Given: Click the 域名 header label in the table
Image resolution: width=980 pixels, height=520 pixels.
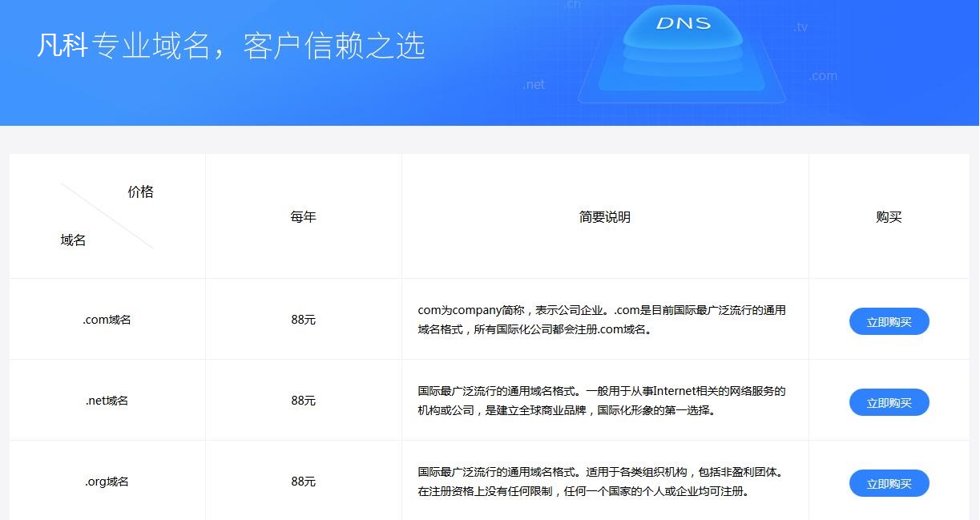Looking at the screenshot, I should (x=73, y=240).
